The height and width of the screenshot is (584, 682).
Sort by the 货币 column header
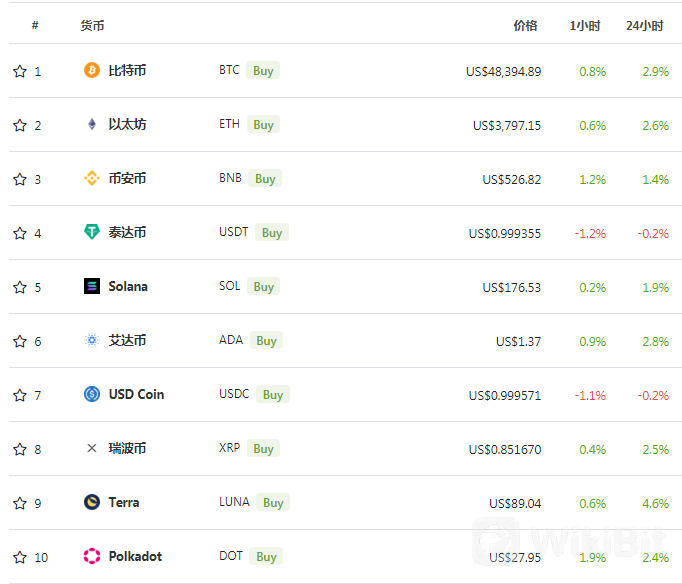click(92, 26)
